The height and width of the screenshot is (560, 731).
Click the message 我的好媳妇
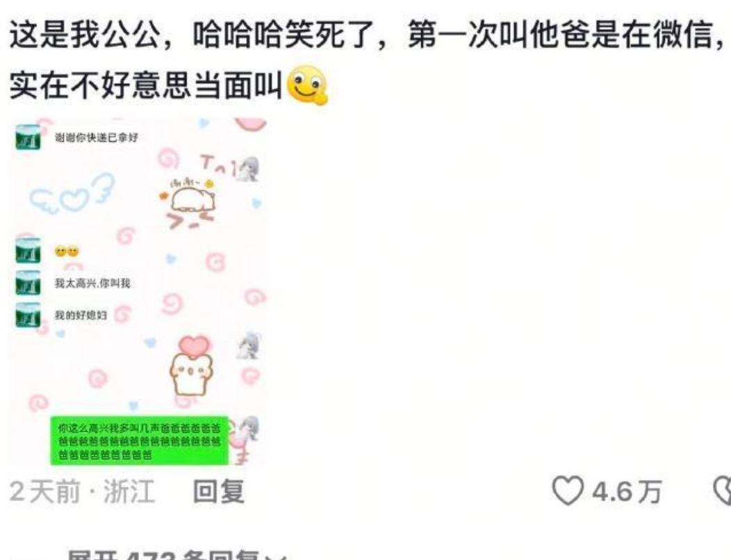click(x=81, y=315)
